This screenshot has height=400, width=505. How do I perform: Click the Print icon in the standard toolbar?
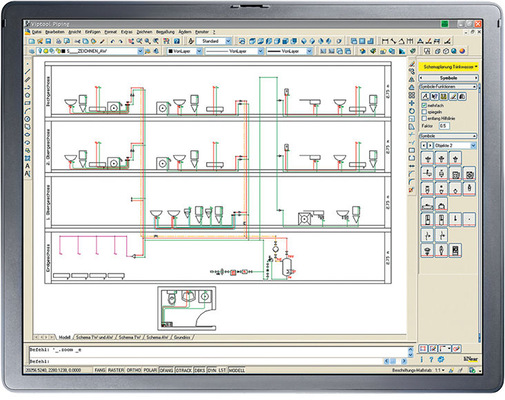pos(59,41)
